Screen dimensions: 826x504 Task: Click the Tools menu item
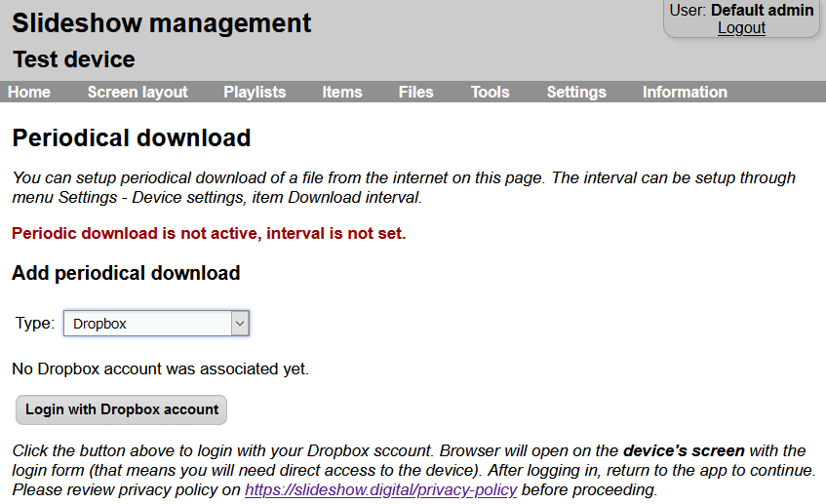(490, 92)
